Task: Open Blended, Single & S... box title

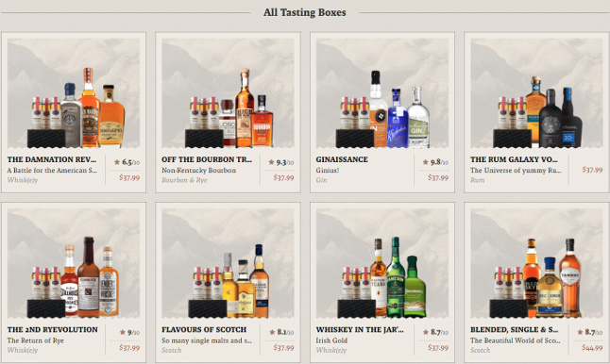Action: [514, 330]
